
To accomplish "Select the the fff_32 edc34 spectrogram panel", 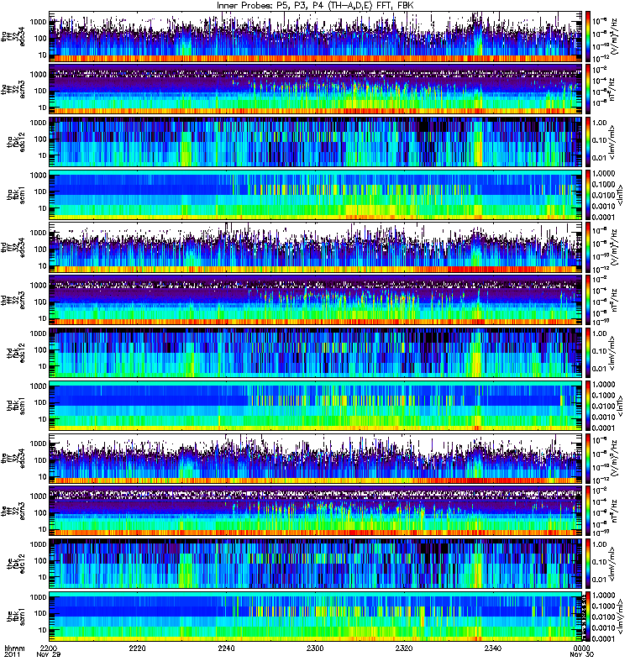I will (x=316, y=458).
